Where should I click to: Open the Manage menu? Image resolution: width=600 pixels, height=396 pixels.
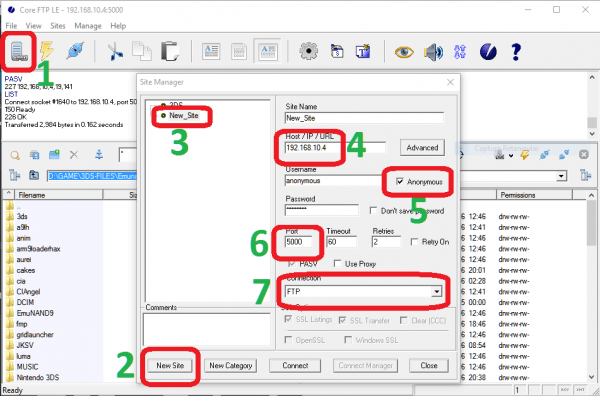pos(88,26)
